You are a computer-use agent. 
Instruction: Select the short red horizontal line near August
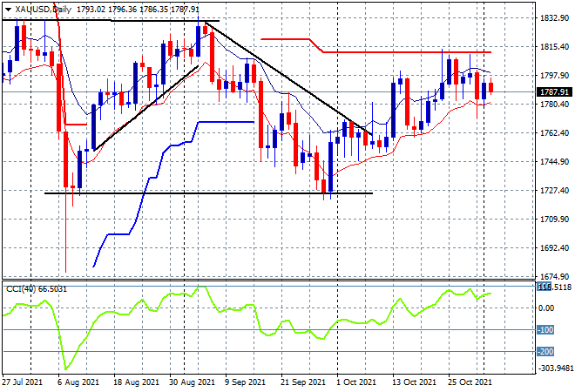click(76, 125)
